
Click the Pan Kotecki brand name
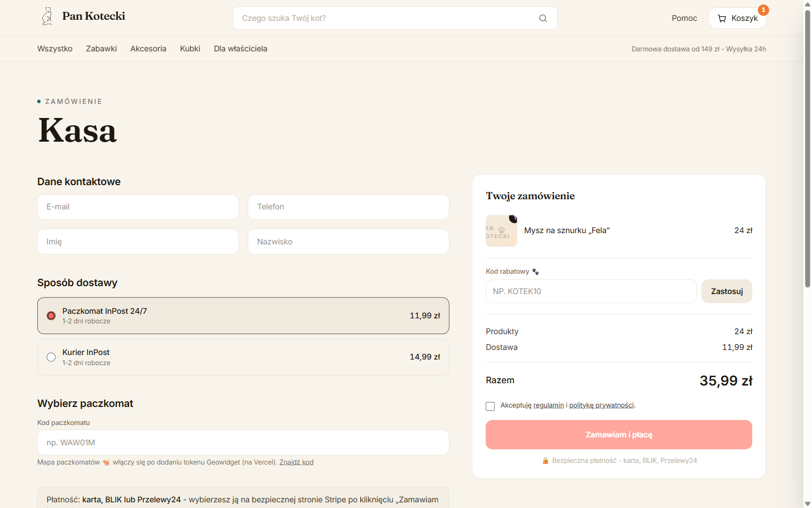click(94, 16)
